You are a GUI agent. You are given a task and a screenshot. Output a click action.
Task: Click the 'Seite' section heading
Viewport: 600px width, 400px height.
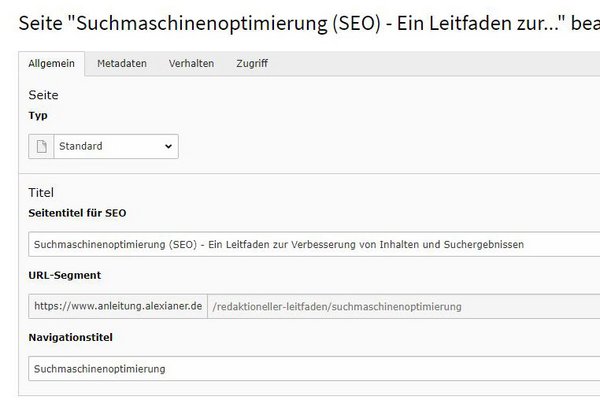tap(43, 95)
